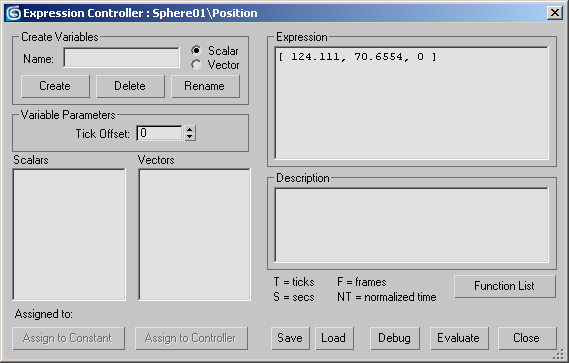Click the Name input field
This screenshot has width=569, height=363.
pos(122,57)
